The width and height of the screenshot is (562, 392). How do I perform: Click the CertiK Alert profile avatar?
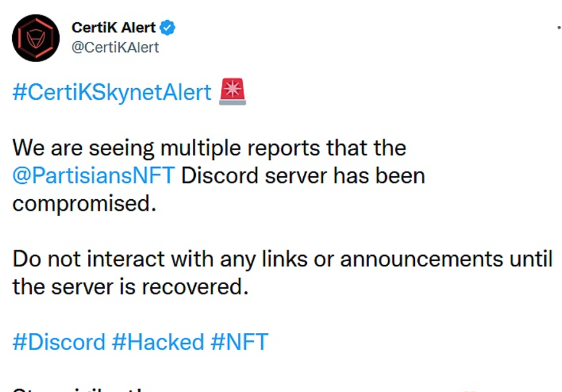pos(36,38)
